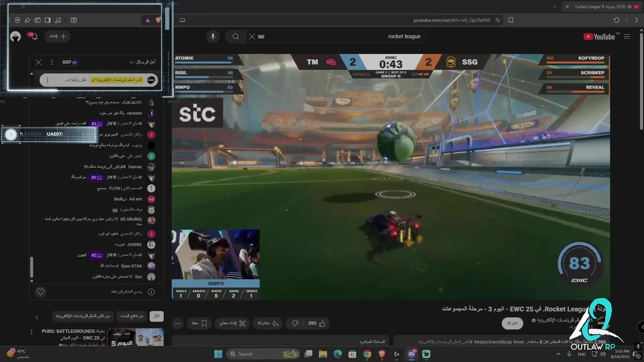
Task: Open options for PUBG: BATTLEGROUNDS video
Action: [x=32, y=332]
